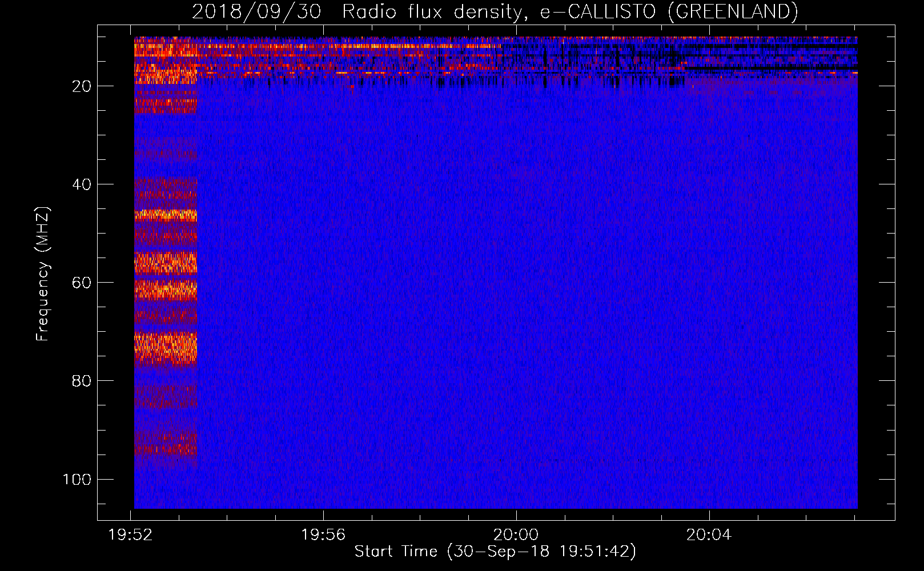Viewport: 924px width, 571px height.
Task: Click the 100 MHz frequency tick label
Action: (x=77, y=479)
